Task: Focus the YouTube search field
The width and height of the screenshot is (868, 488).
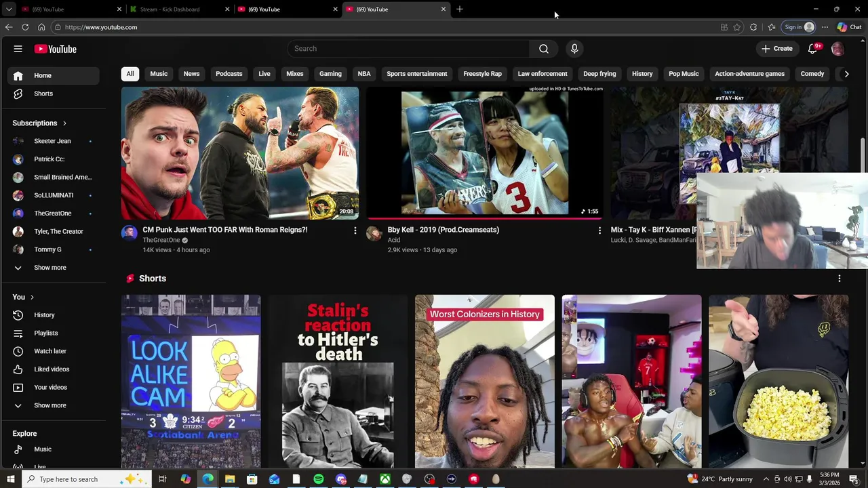Action: [x=409, y=49]
